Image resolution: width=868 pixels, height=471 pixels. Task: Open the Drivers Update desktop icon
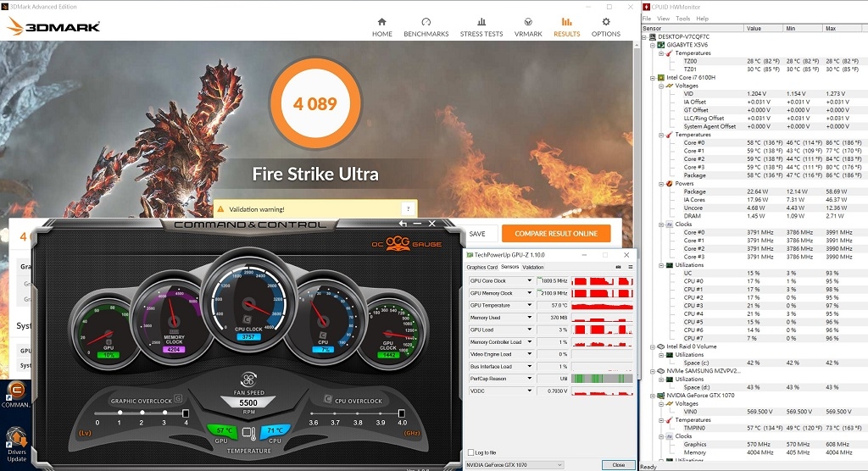point(16,437)
